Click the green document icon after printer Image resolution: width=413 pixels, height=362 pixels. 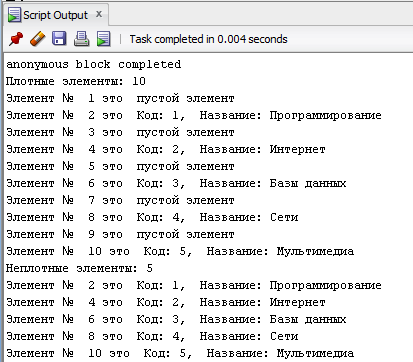pyautogui.click(x=104, y=39)
